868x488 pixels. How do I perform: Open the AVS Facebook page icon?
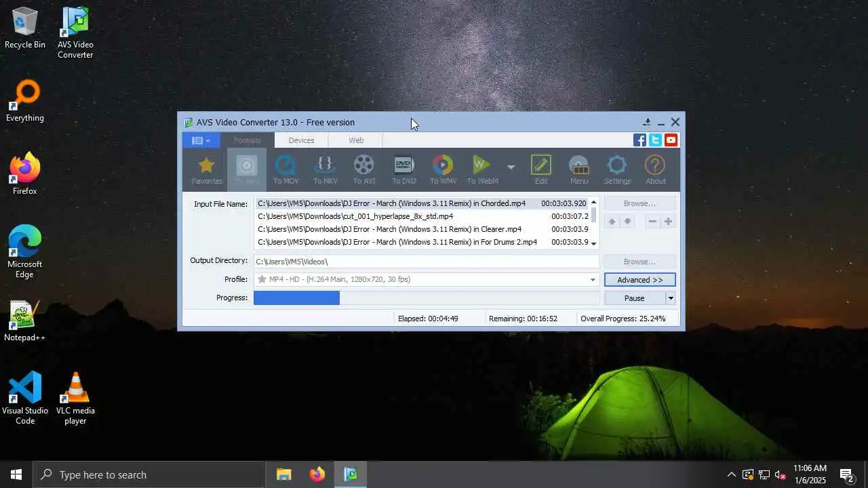point(639,140)
